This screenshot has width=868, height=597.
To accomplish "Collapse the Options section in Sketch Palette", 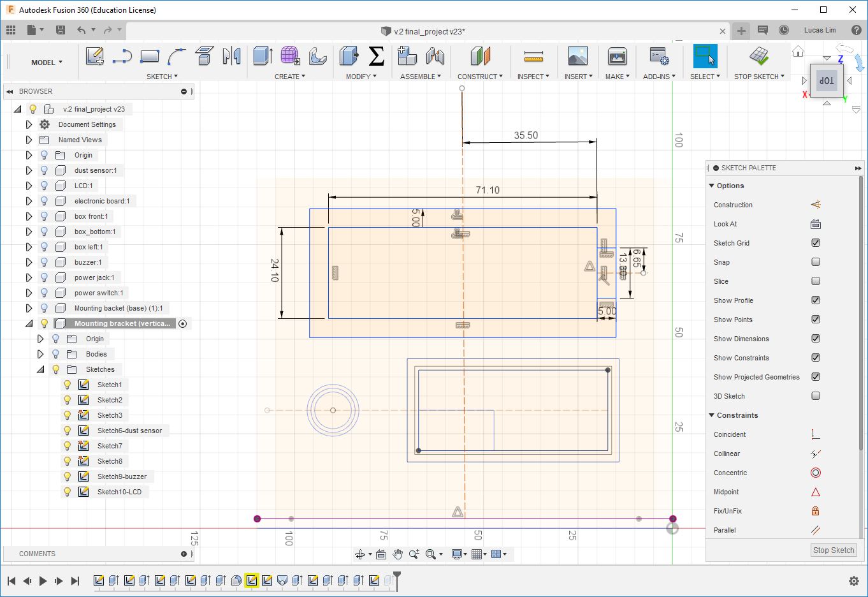I will point(712,186).
